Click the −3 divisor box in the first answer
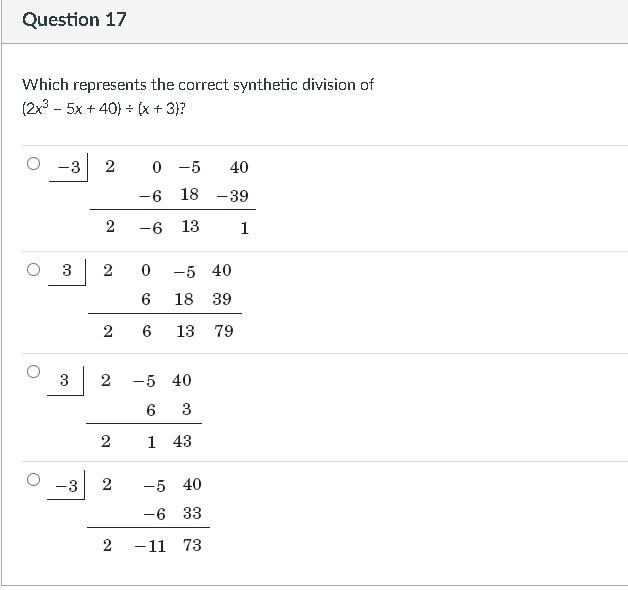The width and height of the screenshot is (628, 590). (68, 167)
